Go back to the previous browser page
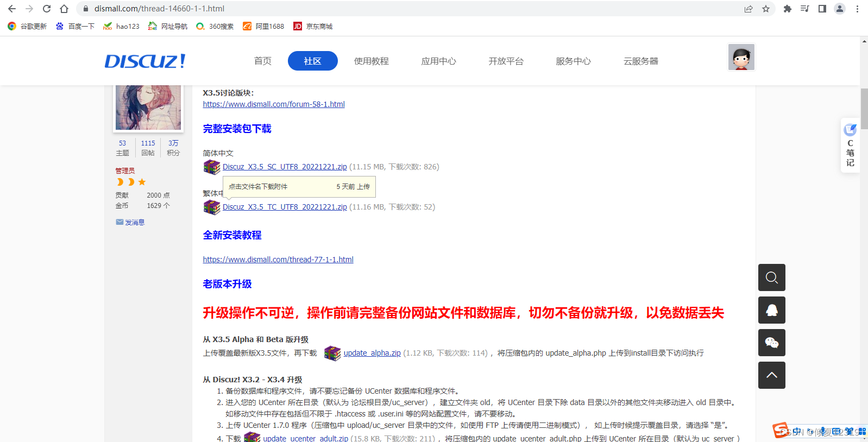This screenshot has height=442, width=868. (12, 9)
